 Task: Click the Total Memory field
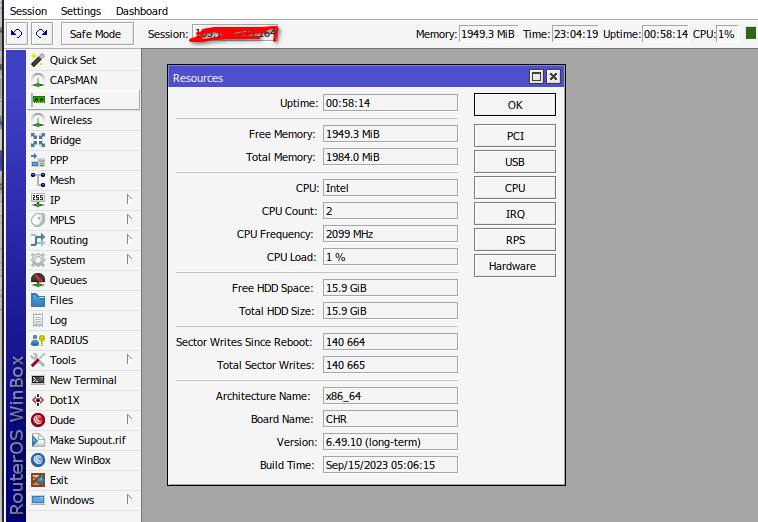pos(390,157)
